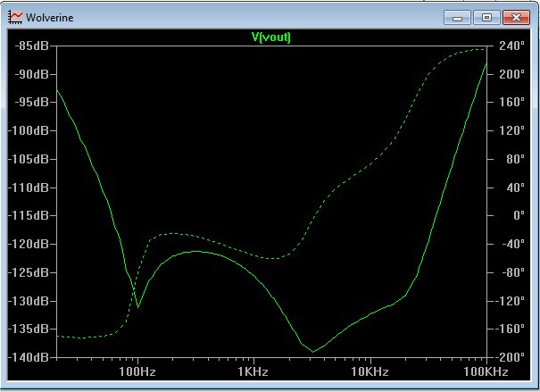Click the -120° phase axis label
The image size is (540, 392).
tap(510, 301)
